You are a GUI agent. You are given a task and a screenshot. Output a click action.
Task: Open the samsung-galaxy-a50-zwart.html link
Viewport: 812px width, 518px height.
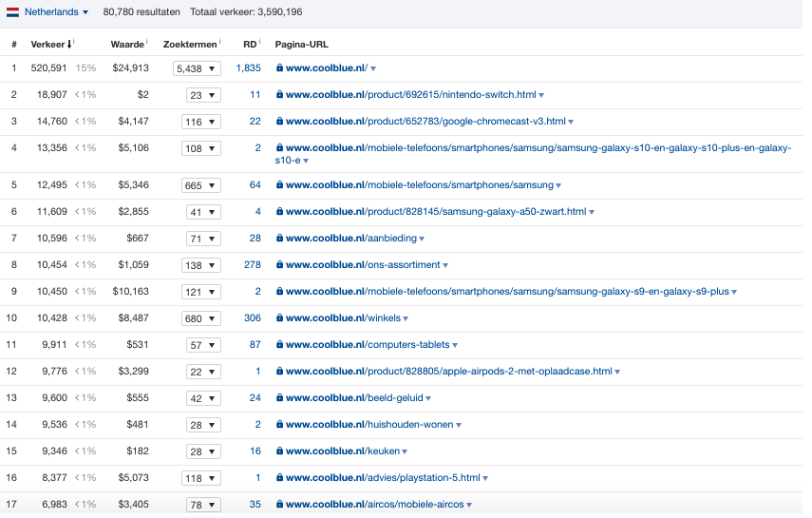click(436, 212)
